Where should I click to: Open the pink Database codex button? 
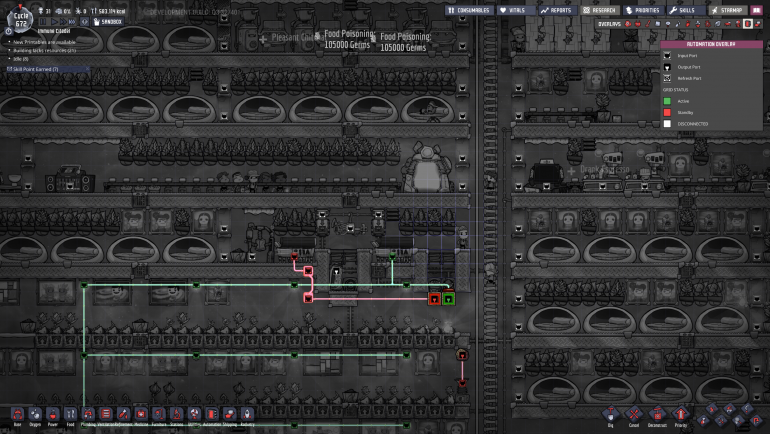[757, 10]
